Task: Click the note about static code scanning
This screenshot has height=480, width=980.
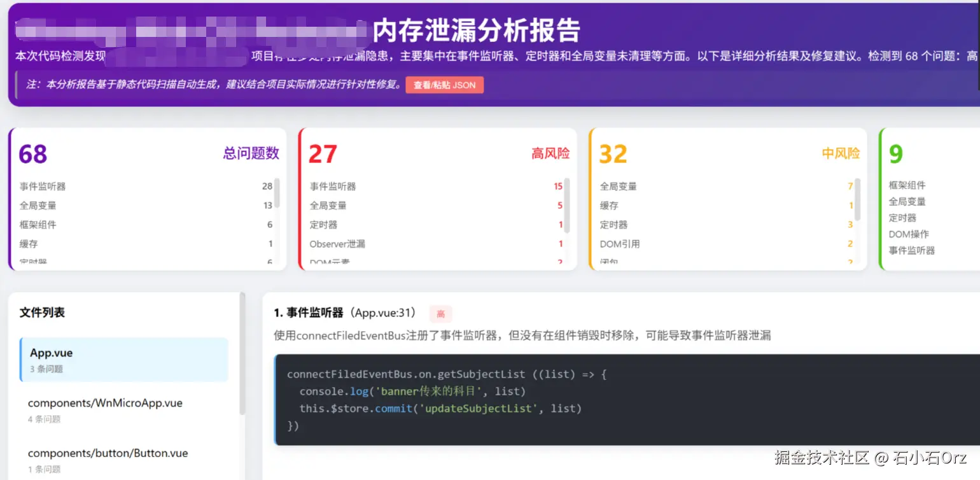Action: pyautogui.click(x=213, y=85)
